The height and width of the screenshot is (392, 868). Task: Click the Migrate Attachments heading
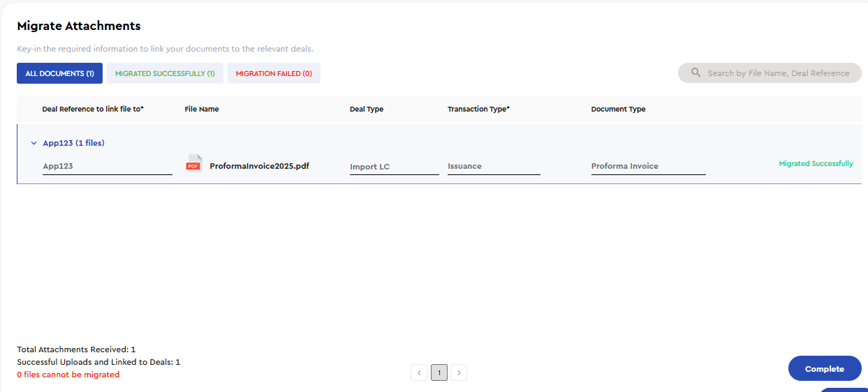(79, 26)
